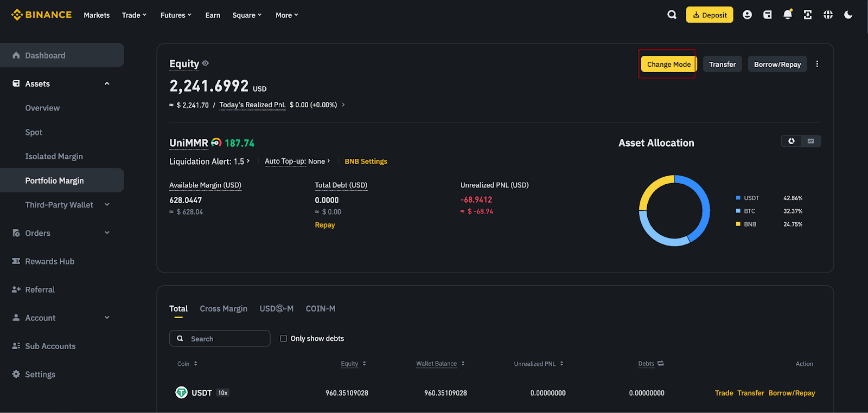Click the more options kebab icon
This screenshot has height=413, width=868.
pyautogui.click(x=817, y=64)
